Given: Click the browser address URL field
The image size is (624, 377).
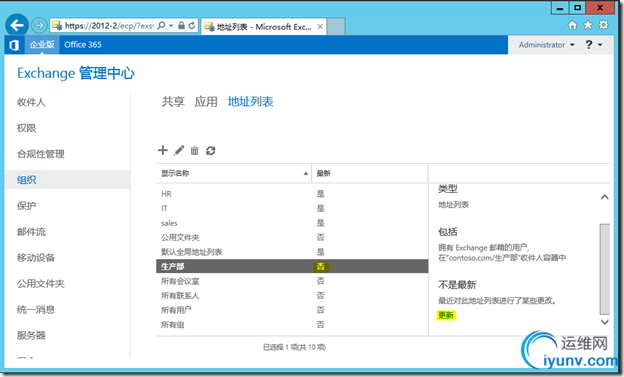Looking at the screenshot, I should [x=109, y=25].
